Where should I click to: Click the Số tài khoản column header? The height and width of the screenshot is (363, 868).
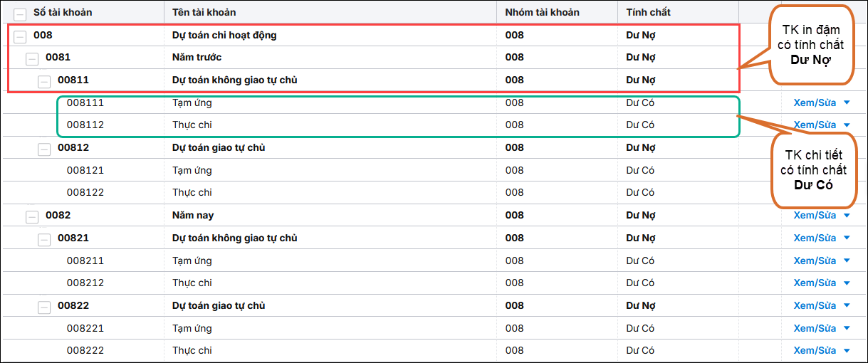(63, 12)
